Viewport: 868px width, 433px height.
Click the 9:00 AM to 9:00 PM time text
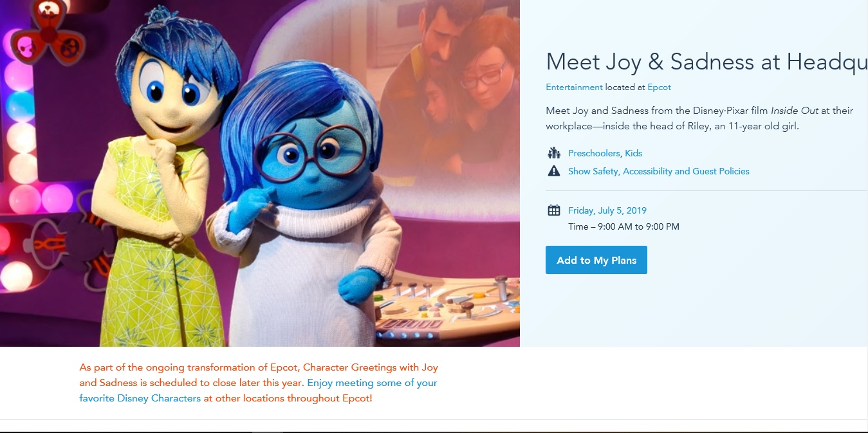click(x=638, y=226)
